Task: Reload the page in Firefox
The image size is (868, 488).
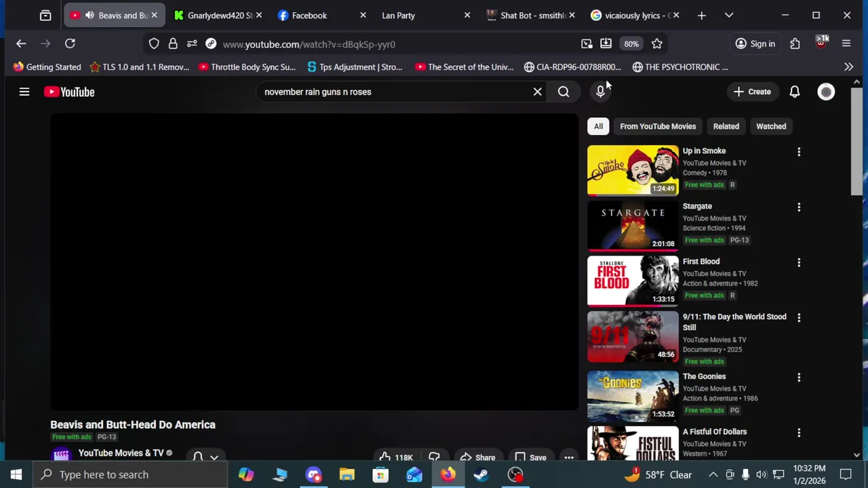Action: click(70, 44)
